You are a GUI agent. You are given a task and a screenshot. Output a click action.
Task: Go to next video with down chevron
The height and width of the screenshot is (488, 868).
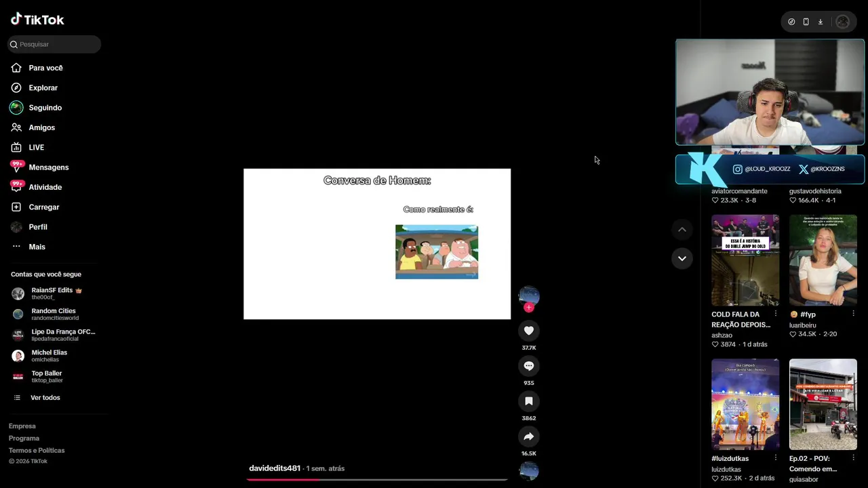coord(682,258)
